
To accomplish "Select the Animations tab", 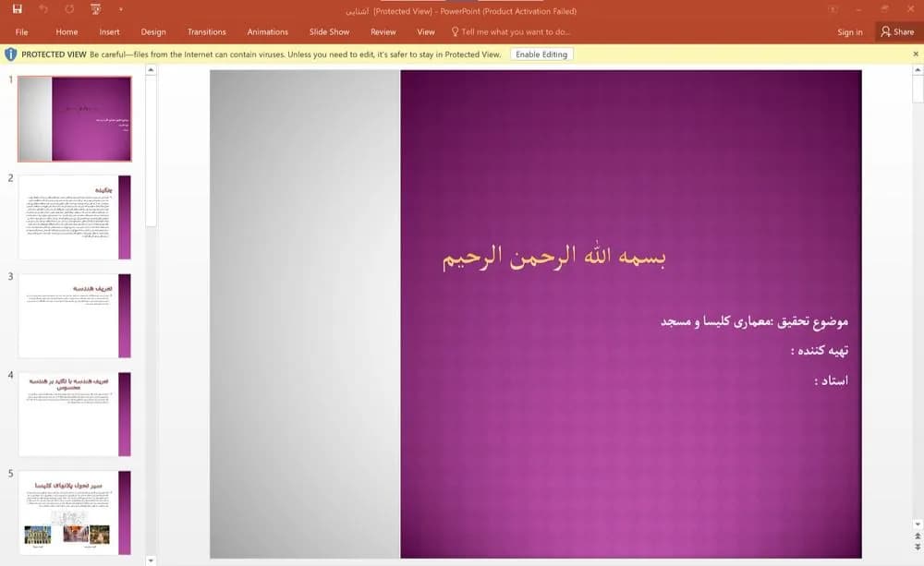I will 268,31.
